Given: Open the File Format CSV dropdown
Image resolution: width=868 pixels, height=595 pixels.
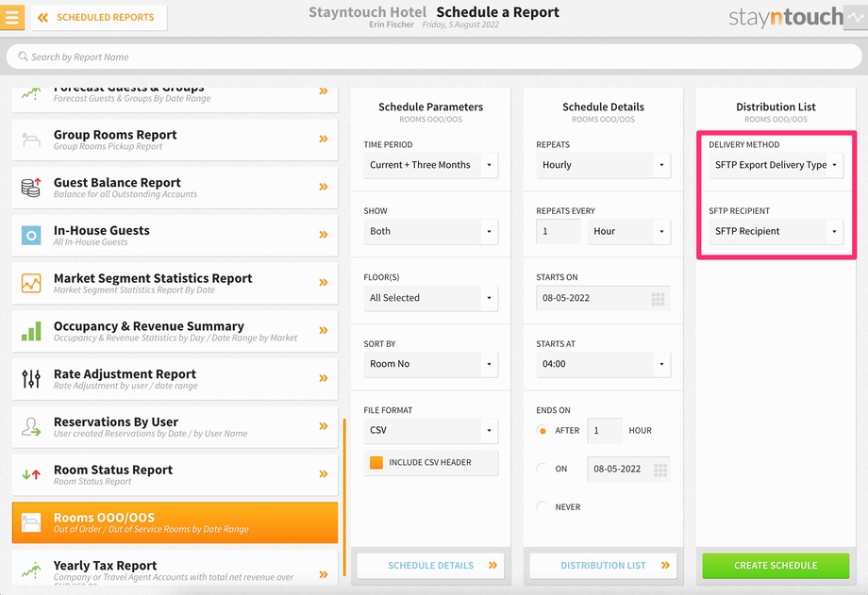Looking at the screenshot, I should coord(430,431).
